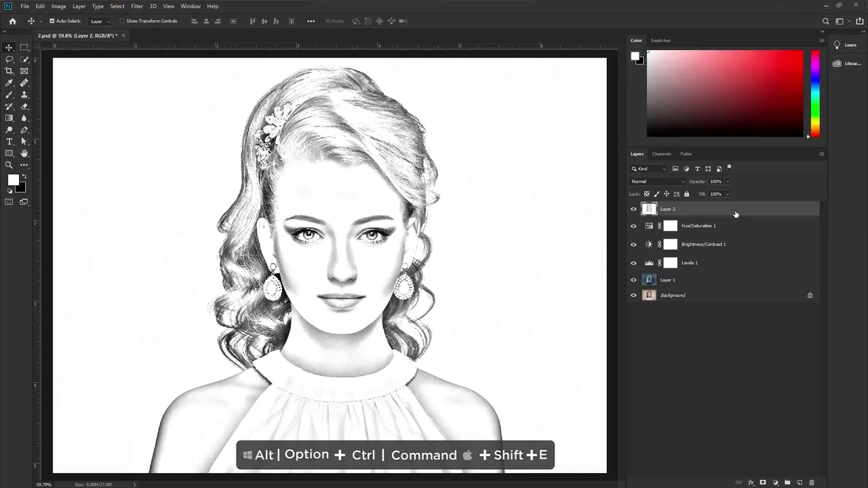This screenshot has width=868, height=488.
Task: Open the Filter menu
Action: 137,6
